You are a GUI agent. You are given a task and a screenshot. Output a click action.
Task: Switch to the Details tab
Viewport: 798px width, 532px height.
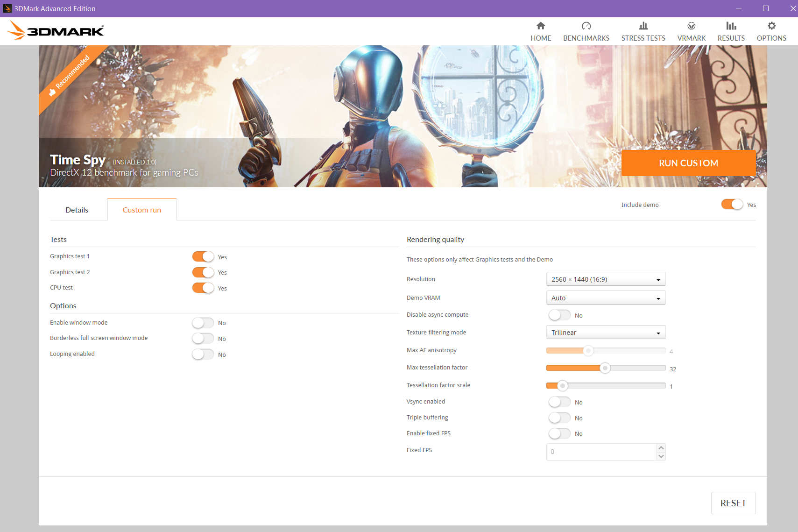coord(77,210)
